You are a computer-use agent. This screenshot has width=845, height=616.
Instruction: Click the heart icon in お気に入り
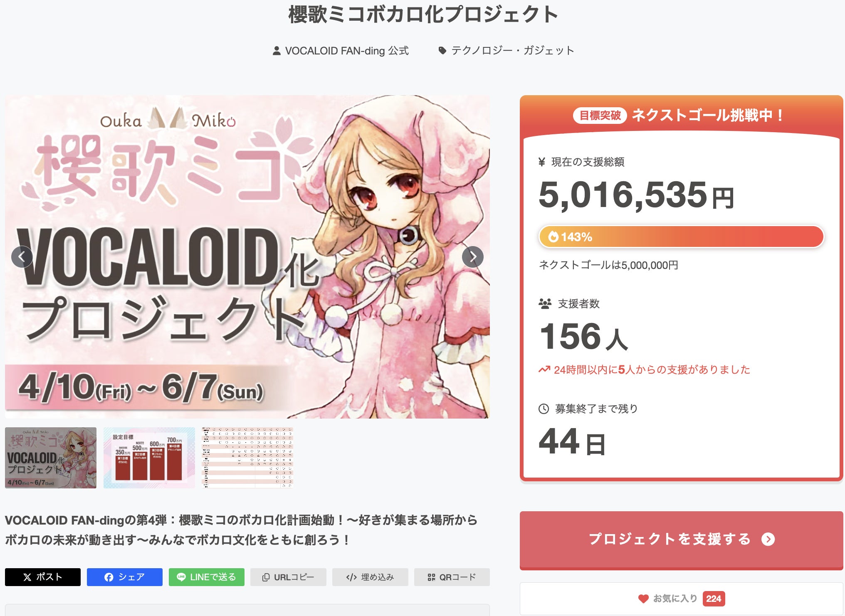tap(643, 599)
